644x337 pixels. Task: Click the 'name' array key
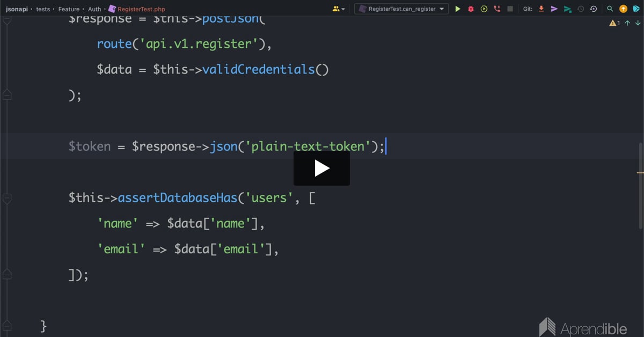point(118,224)
